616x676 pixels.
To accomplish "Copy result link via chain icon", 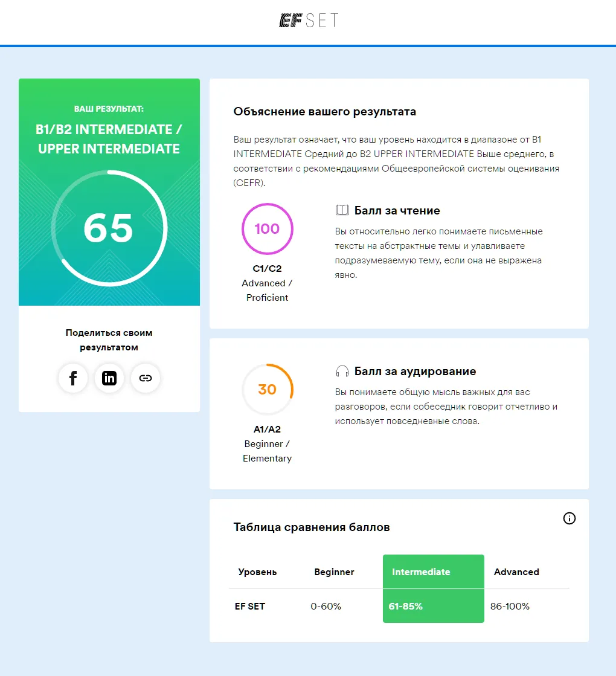I will click(x=146, y=378).
